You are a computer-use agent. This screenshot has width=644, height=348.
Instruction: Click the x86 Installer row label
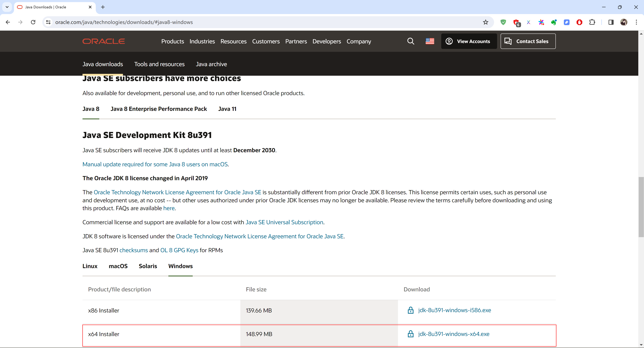[x=103, y=310]
